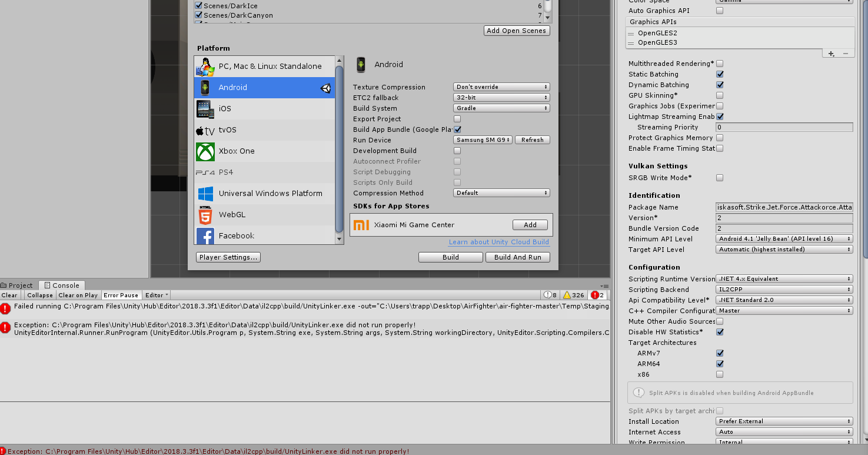The height and width of the screenshot is (455, 868).
Task: Remove graphics API with minus button
Action: pyautogui.click(x=846, y=54)
